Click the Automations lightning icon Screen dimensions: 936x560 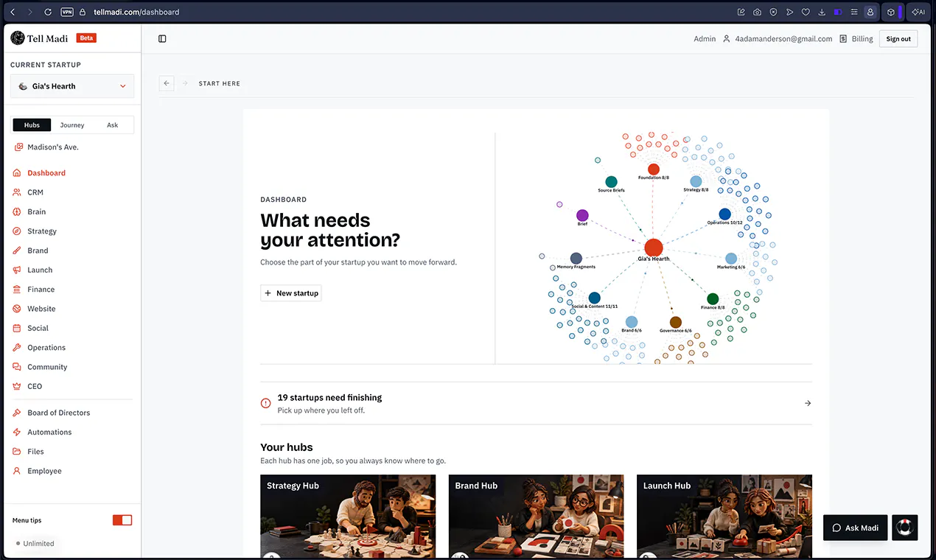[18, 433]
